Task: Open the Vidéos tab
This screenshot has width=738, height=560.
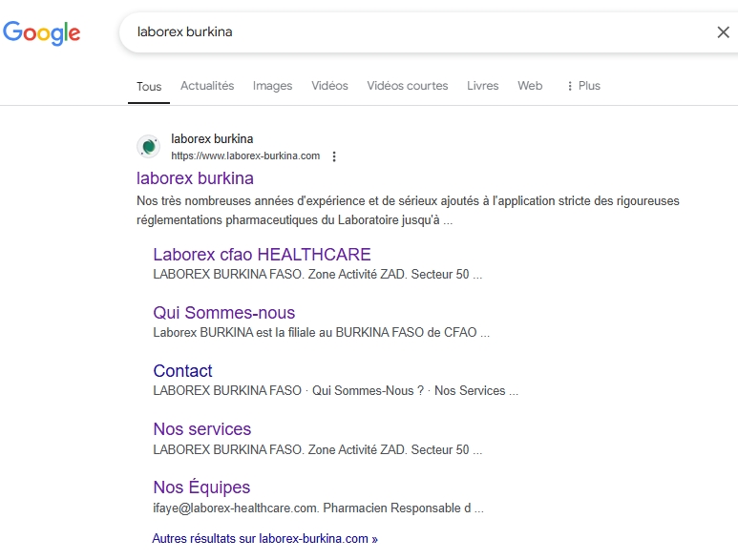Action: [x=329, y=86]
